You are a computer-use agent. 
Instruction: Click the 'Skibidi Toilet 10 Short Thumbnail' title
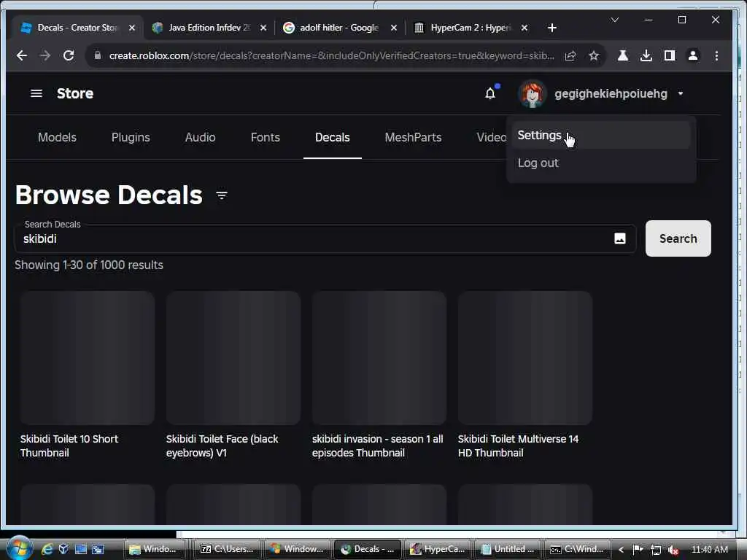(69, 446)
